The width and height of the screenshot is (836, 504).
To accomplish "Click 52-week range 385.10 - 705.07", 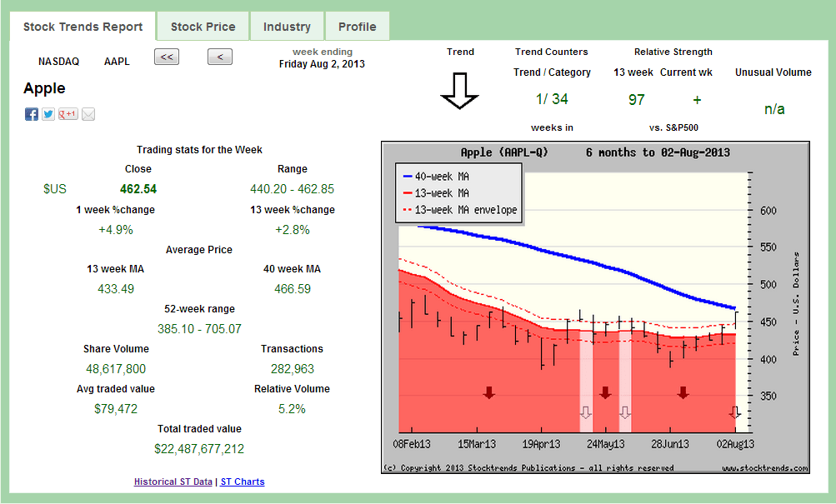I will coord(199,329).
